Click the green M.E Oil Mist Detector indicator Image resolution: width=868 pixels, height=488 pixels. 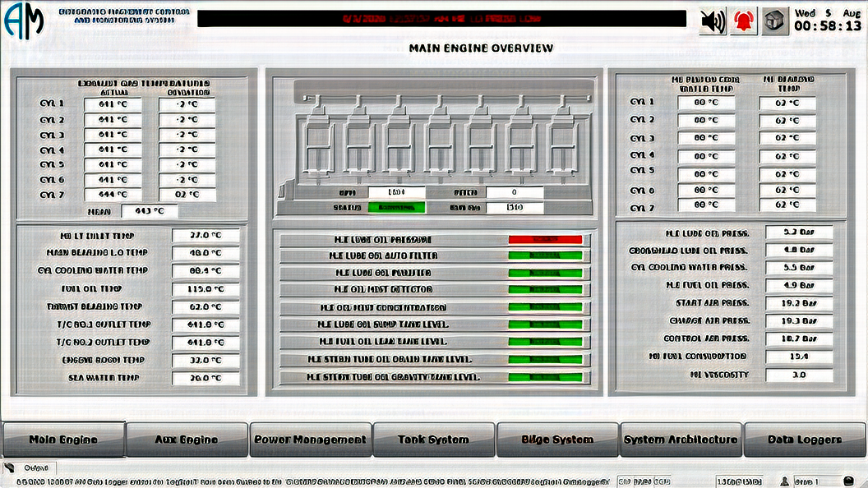click(545, 289)
